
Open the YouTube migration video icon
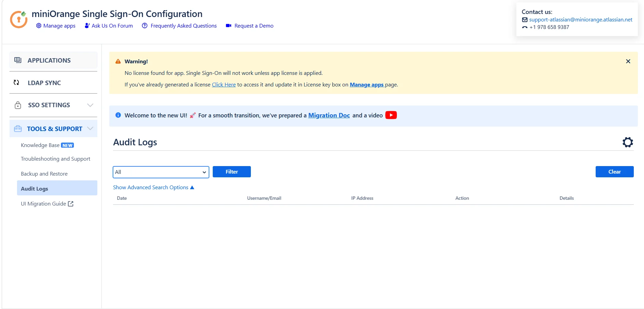click(x=391, y=115)
